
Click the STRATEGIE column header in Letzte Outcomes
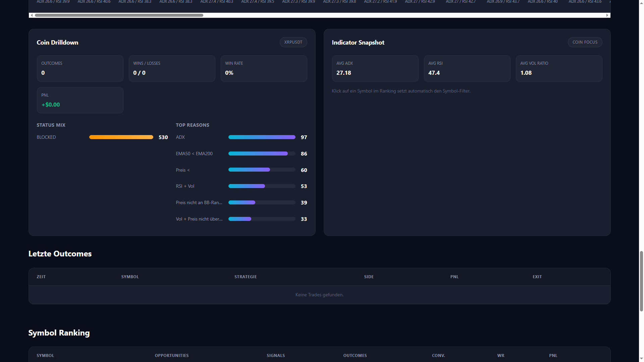(246, 277)
